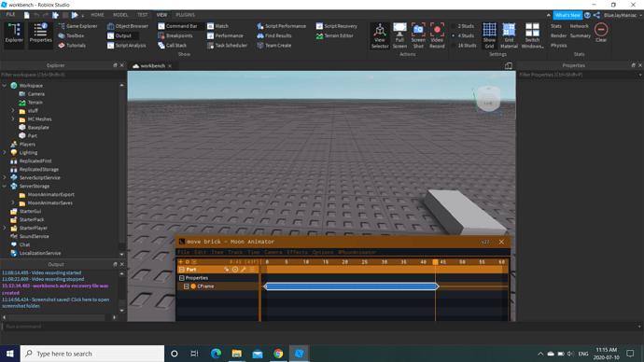This screenshot has height=362, width=644.
Task: Open the Camera menu in Moon Animator
Action: click(x=273, y=253)
